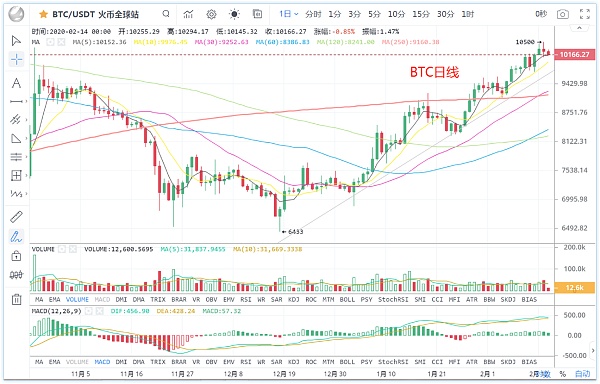
Task: Open the indicator template icon beside the sun
Action: coord(258,14)
